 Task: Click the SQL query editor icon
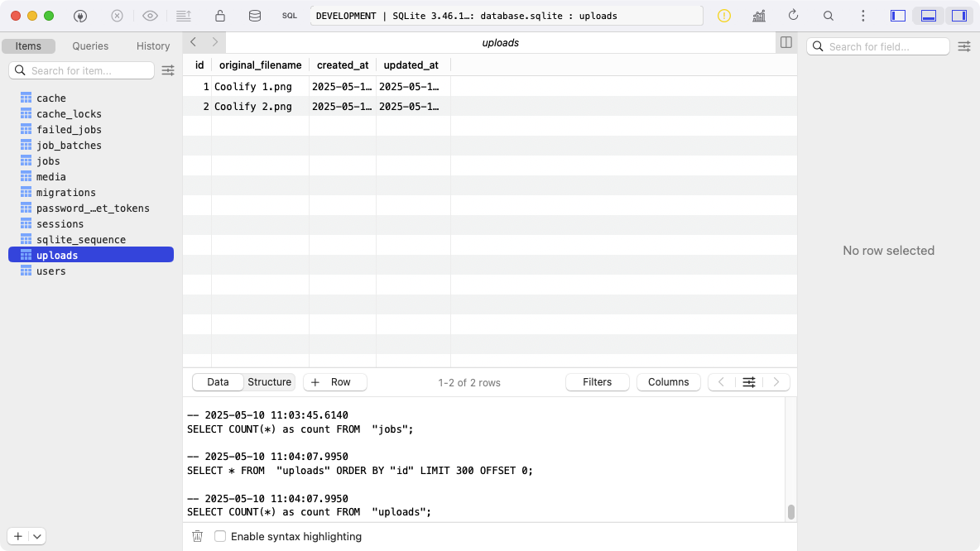coord(290,16)
